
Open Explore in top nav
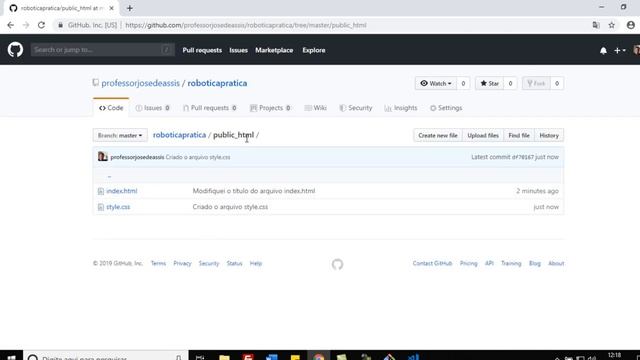[x=313, y=50]
